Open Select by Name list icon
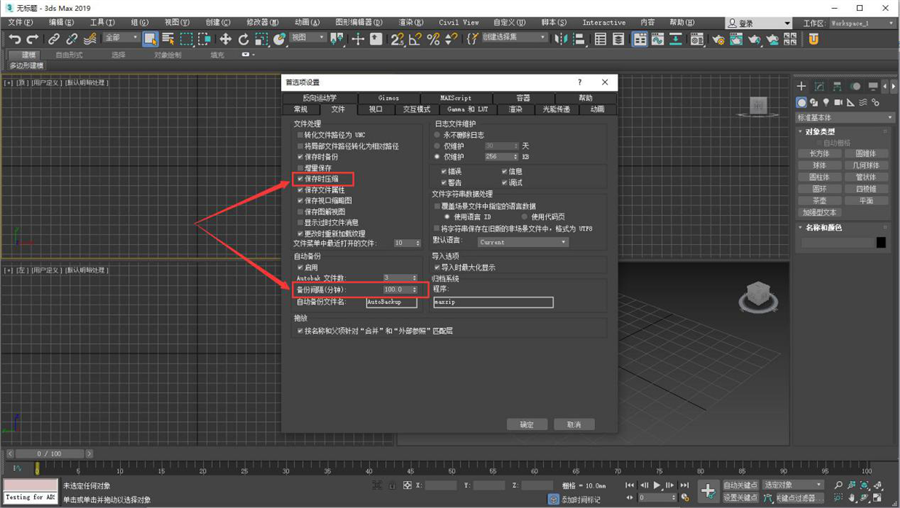This screenshot has width=900, height=508. coord(168,39)
